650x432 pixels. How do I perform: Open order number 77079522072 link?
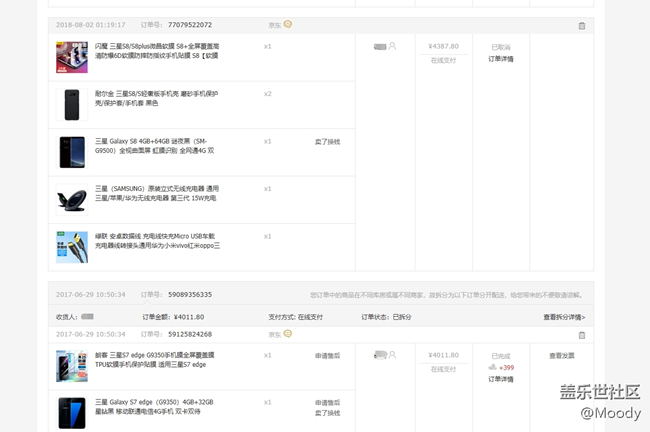tap(190, 25)
